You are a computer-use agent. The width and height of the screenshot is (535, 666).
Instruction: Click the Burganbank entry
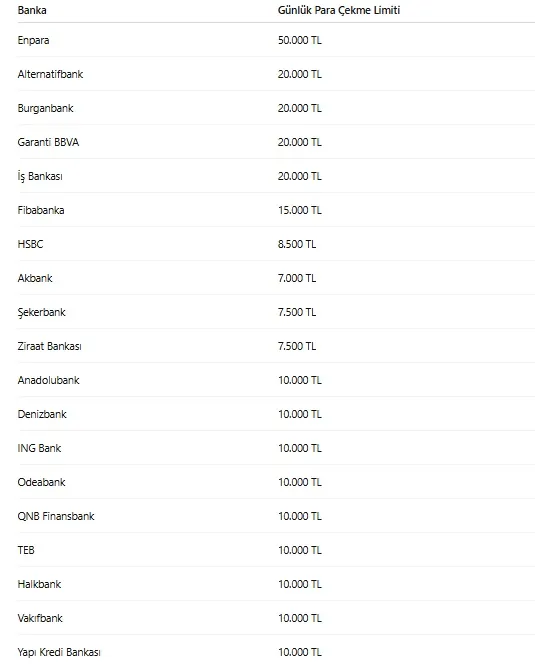click(45, 108)
